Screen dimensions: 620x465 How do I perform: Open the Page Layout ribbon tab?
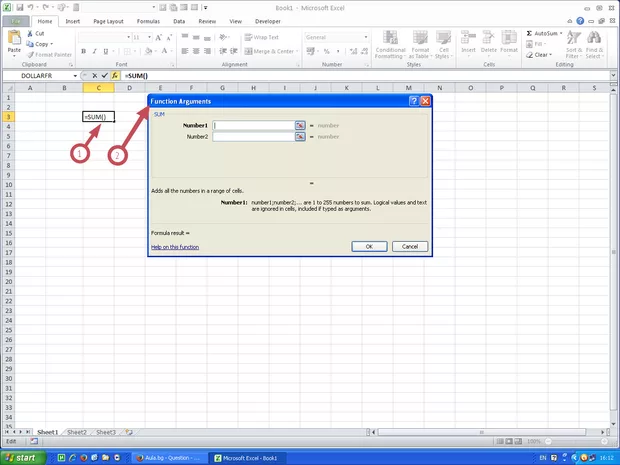coord(110,20)
